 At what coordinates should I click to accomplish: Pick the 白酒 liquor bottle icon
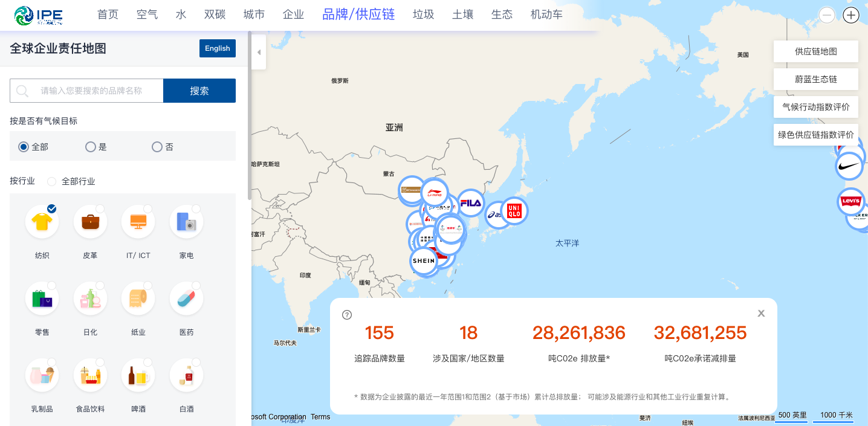pyautogui.click(x=187, y=375)
